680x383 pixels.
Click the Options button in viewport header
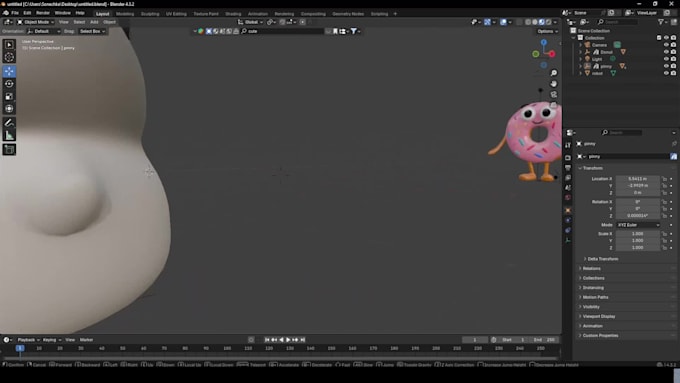[547, 31]
